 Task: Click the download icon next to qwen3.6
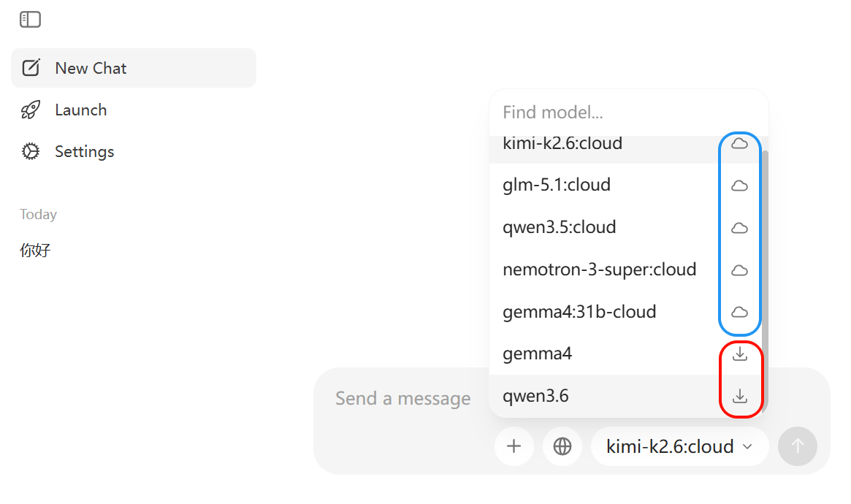point(740,396)
